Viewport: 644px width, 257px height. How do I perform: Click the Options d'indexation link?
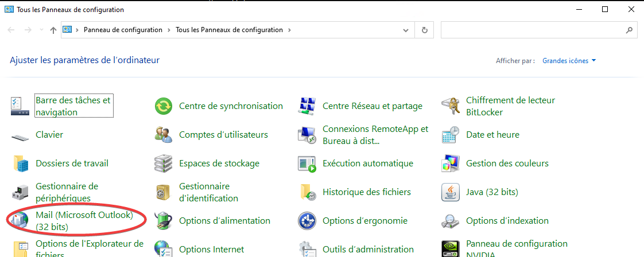pyautogui.click(x=507, y=221)
